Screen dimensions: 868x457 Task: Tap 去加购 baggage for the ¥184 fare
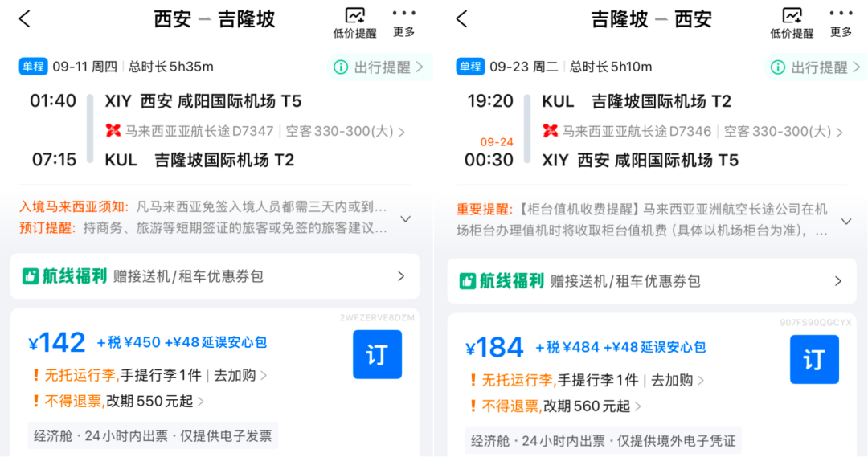click(x=678, y=381)
